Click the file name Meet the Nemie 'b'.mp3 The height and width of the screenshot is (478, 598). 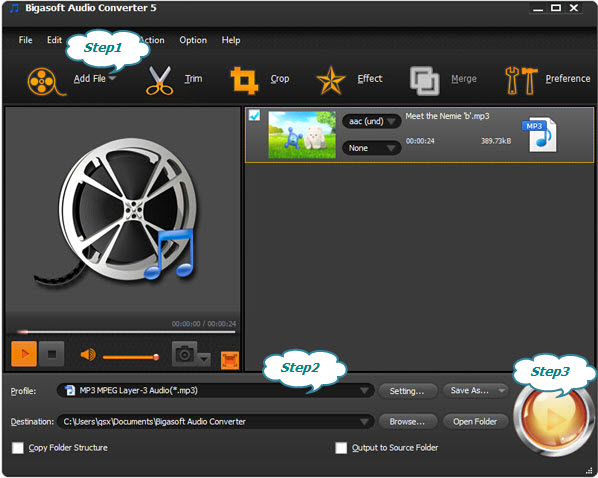click(447, 116)
